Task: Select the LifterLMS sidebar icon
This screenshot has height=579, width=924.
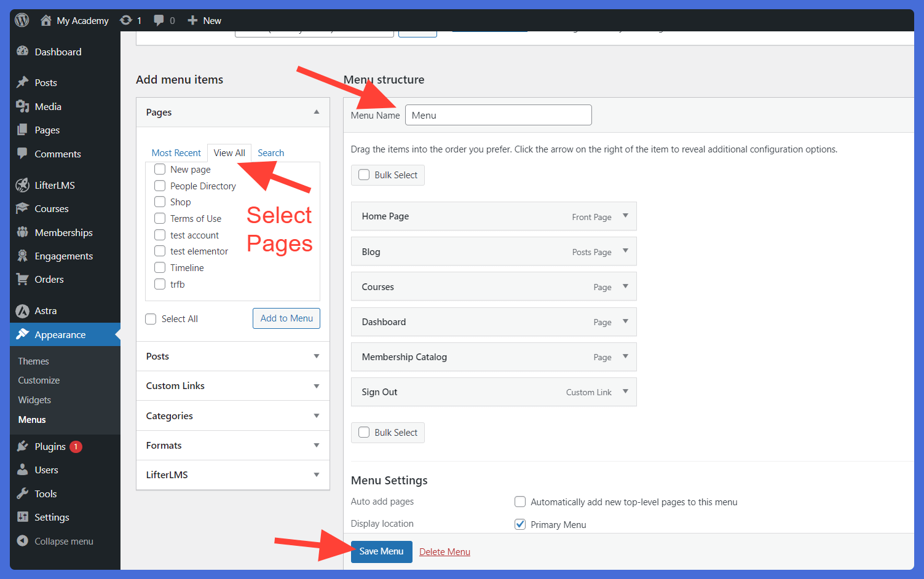Action: tap(23, 184)
